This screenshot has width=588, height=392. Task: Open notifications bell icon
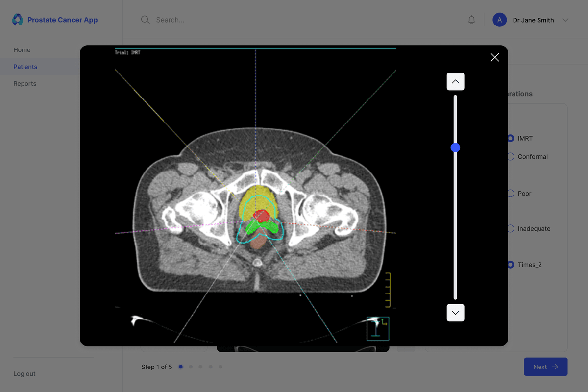click(x=471, y=20)
